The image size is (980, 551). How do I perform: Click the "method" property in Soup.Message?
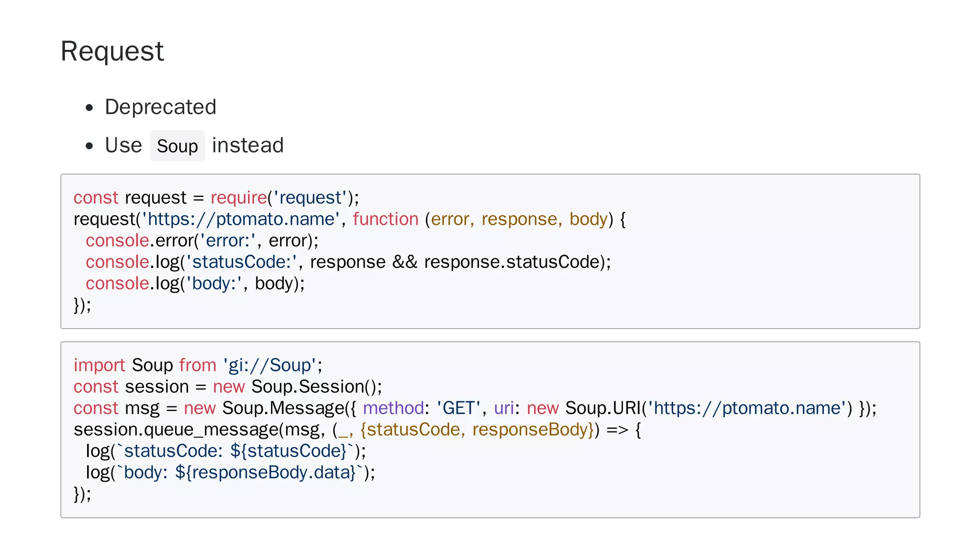point(393,408)
